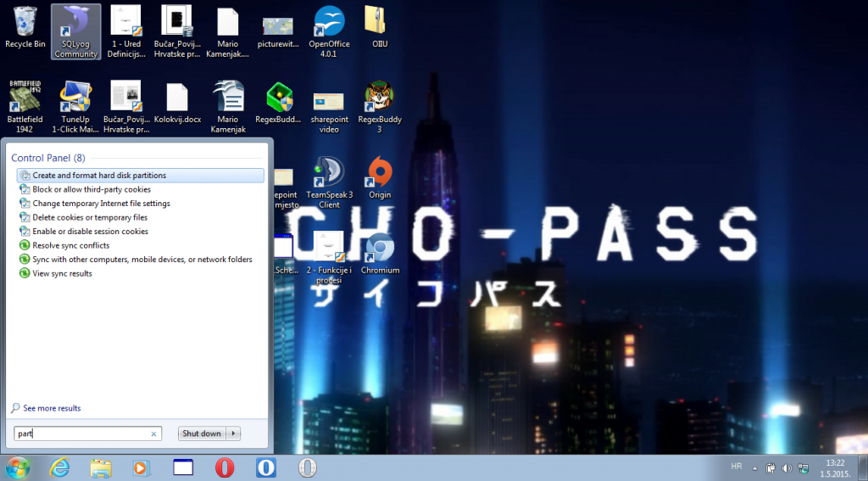Select the Mario Kamenjak file in top row

[x=227, y=31]
